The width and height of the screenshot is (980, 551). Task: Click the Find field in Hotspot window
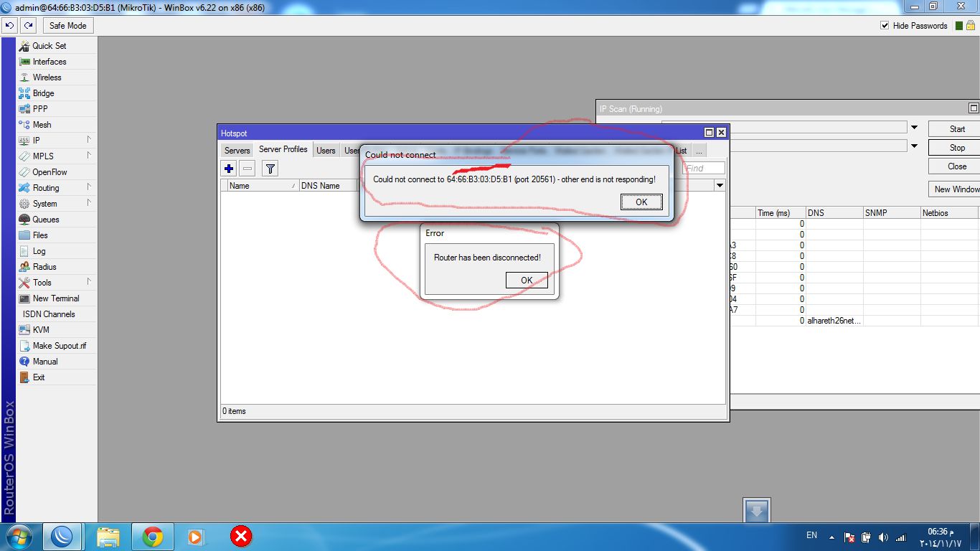tap(704, 169)
